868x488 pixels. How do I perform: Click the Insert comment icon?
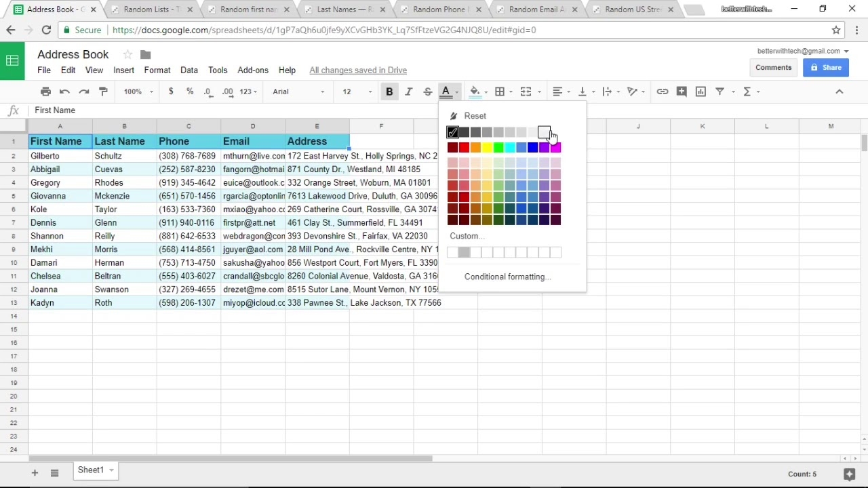point(682,91)
